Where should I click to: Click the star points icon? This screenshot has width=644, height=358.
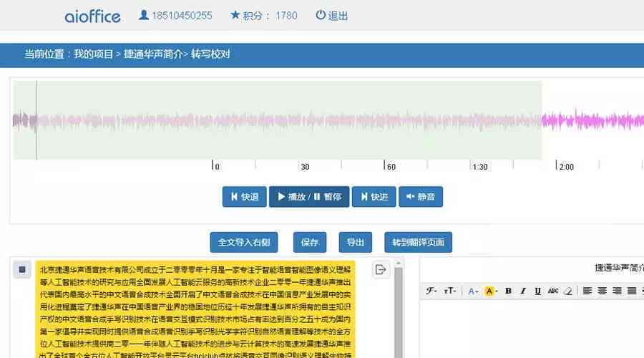click(235, 15)
